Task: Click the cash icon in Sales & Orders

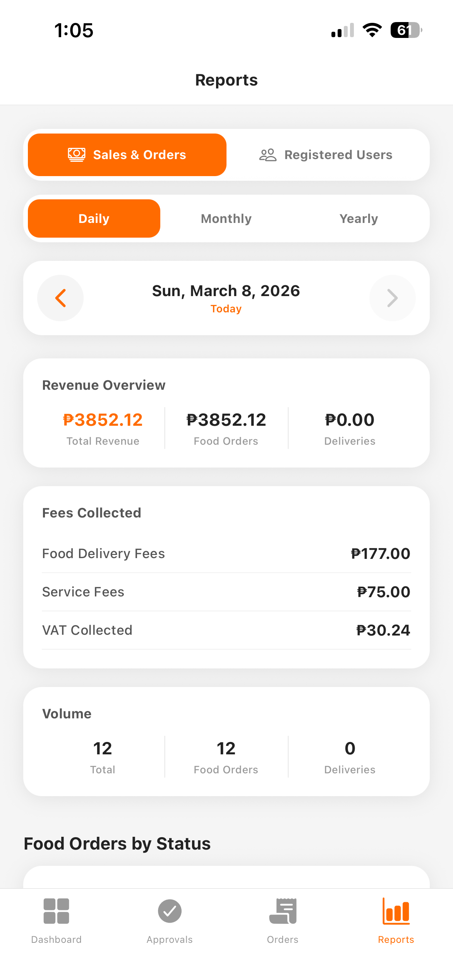Action: coord(77,155)
